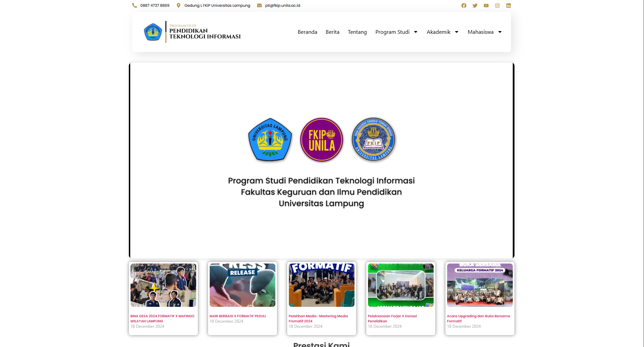Click the Universitas Lampung logo in header
This screenshot has width=644, height=347.
point(153,32)
